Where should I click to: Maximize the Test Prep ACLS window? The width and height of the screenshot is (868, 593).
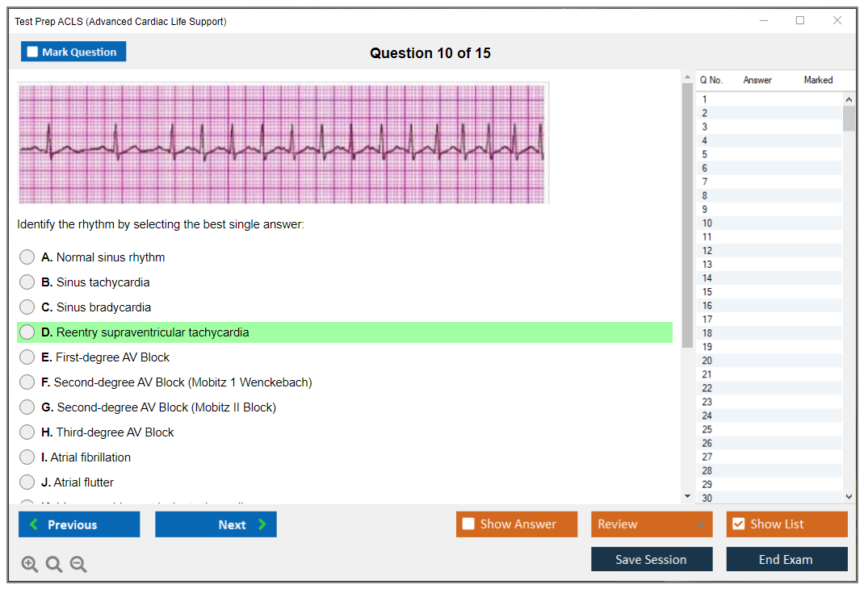800,21
